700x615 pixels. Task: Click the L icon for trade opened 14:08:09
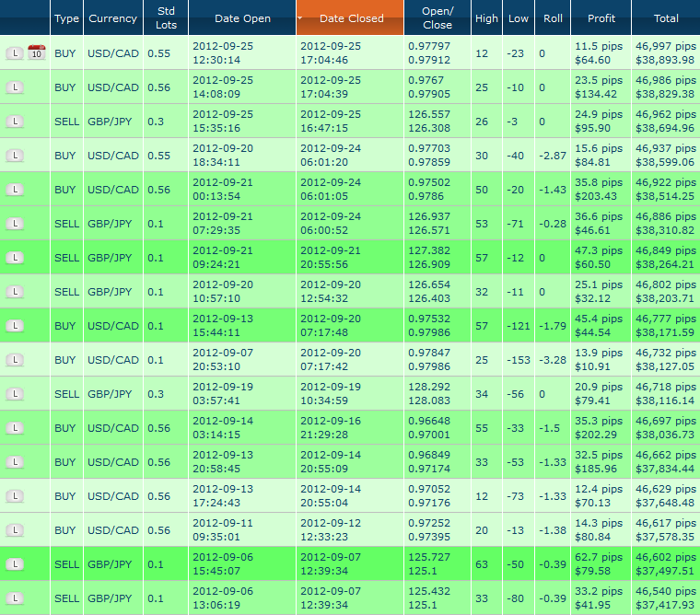[15, 87]
